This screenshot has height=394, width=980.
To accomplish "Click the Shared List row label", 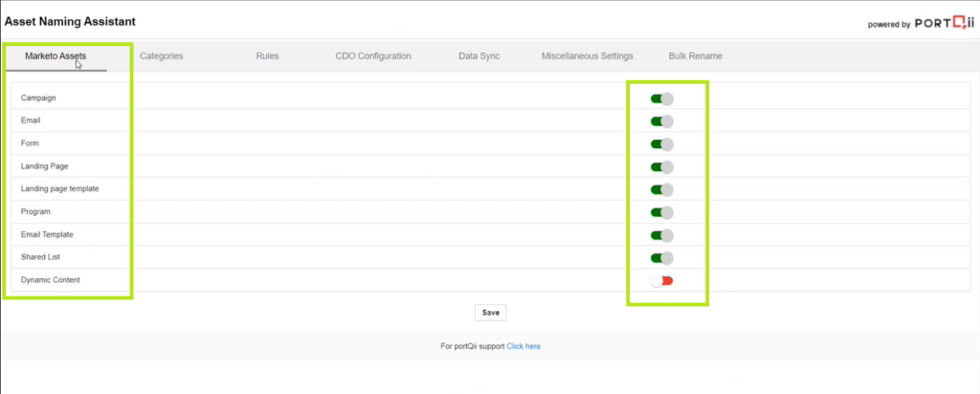I will tap(40, 257).
